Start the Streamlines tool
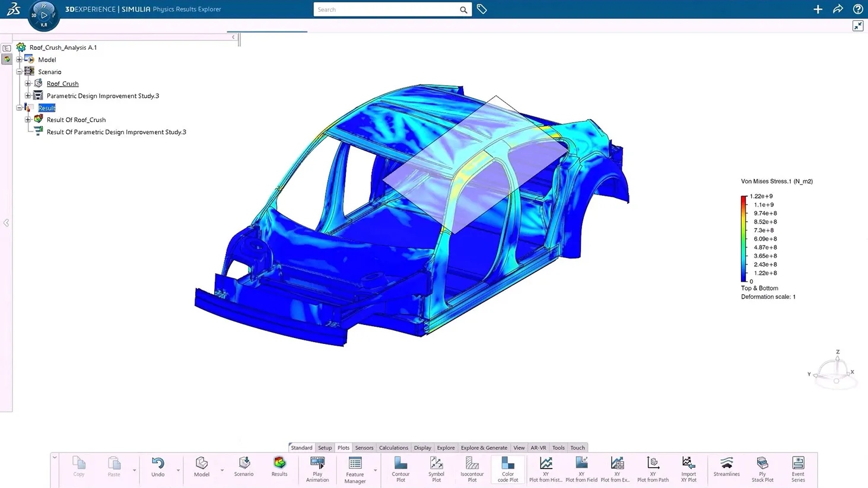Screen dimensions: 868x488 point(726,468)
